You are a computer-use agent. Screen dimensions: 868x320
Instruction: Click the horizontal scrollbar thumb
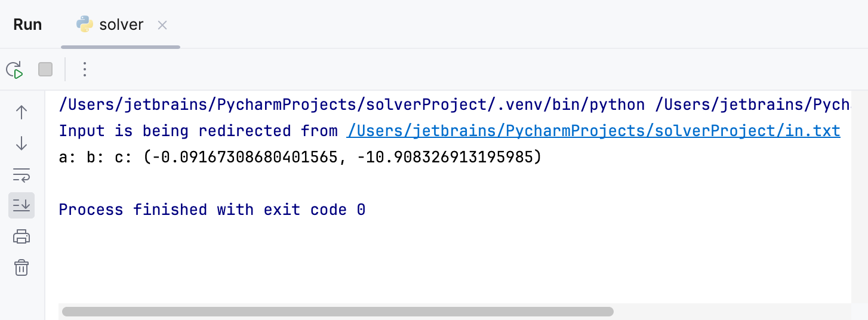point(337,311)
